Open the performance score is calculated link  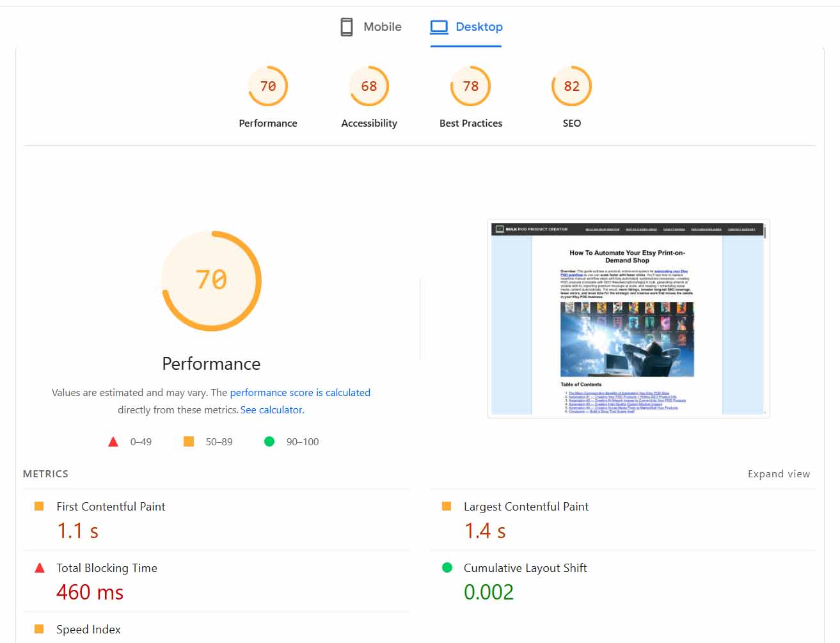coord(300,392)
